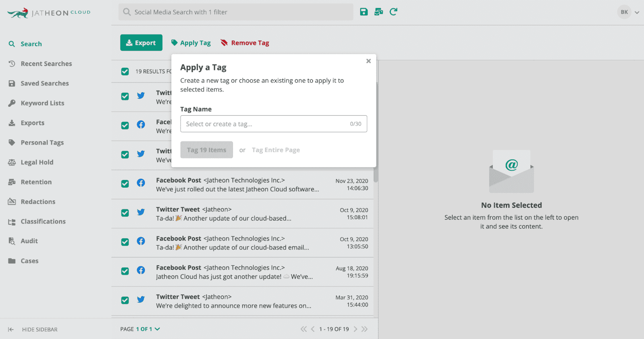Viewport: 644px width, 339px height.
Task: Close the Apply a Tag dialog
Action: [368, 61]
